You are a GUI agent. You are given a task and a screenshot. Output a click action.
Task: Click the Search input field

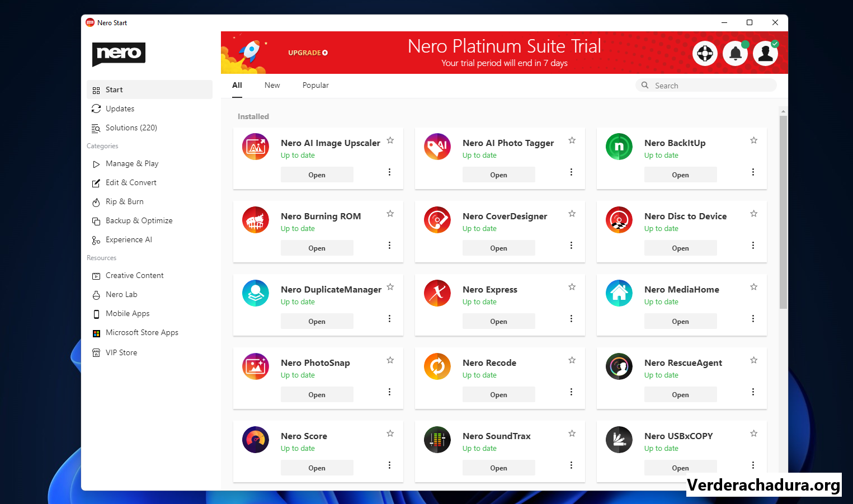[x=706, y=85]
